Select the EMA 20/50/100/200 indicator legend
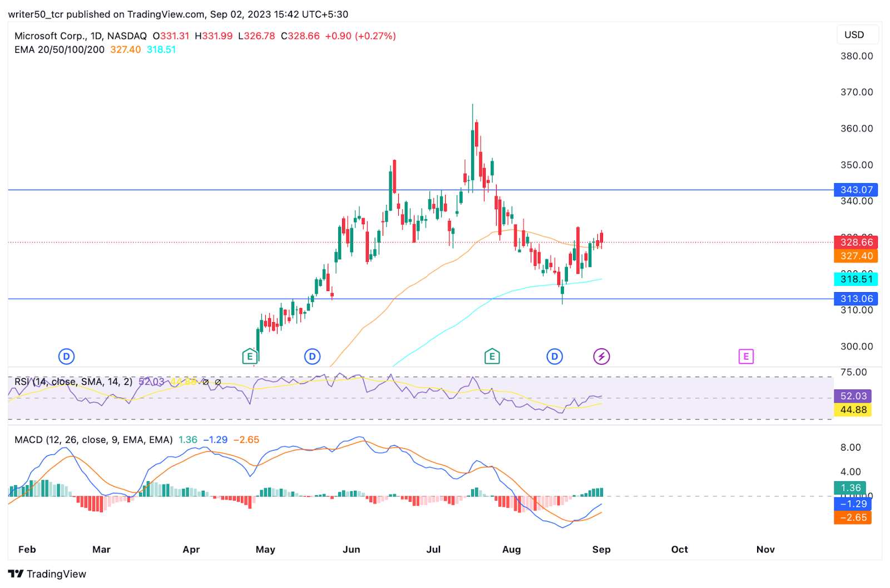The width and height of the screenshot is (890, 588). [60, 50]
